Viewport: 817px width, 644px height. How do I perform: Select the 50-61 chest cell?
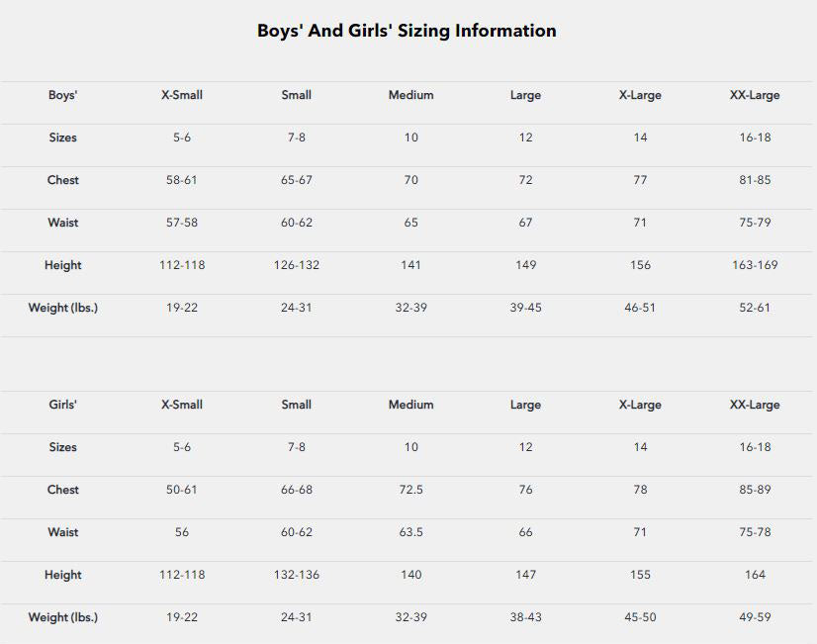click(x=182, y=491)
